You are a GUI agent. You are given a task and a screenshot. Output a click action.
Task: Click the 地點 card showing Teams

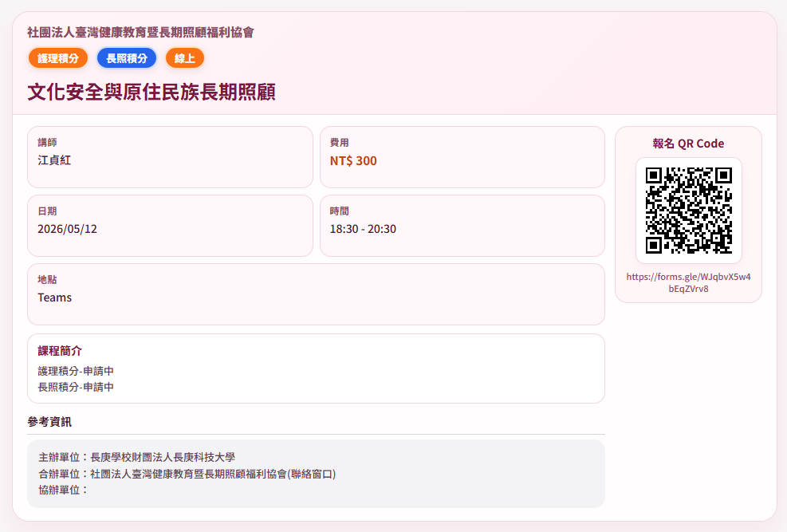click(x=316, y=294)
